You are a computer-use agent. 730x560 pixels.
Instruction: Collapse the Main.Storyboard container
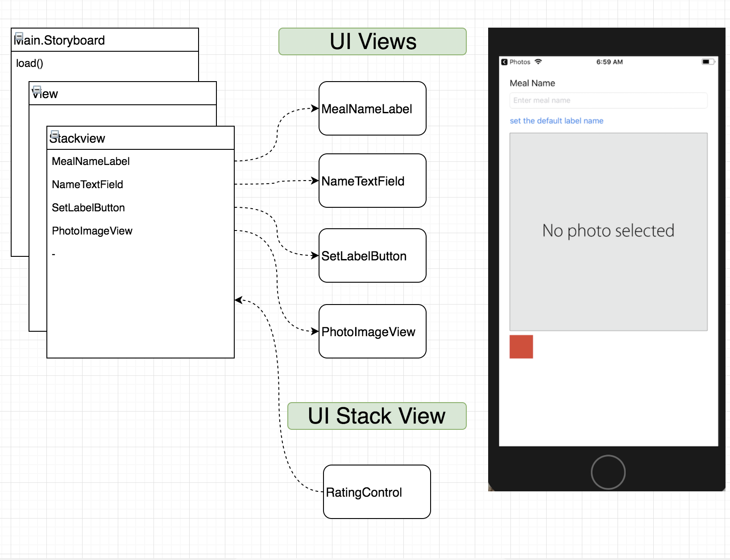19,36
